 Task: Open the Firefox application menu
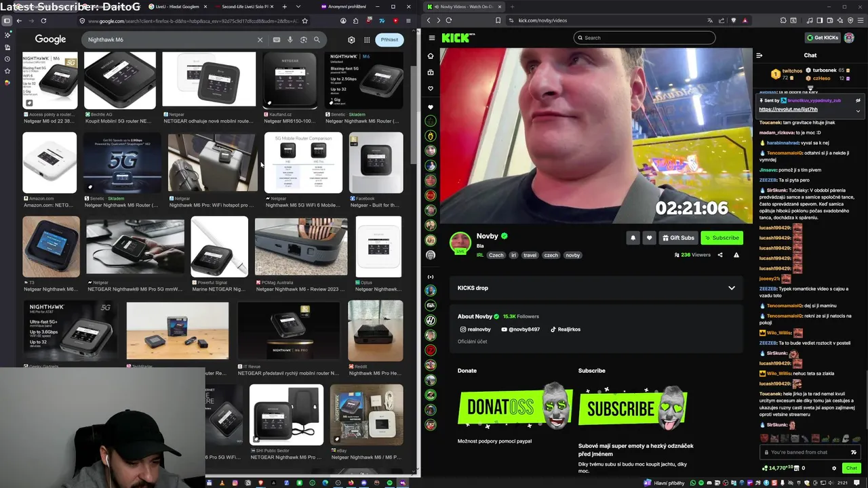pos(408,21)
